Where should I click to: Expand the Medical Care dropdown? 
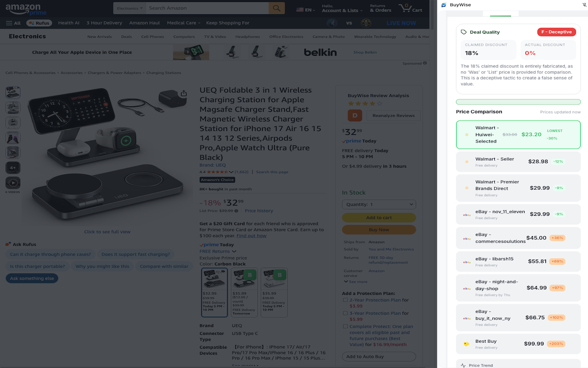click(x=184, y=23)
